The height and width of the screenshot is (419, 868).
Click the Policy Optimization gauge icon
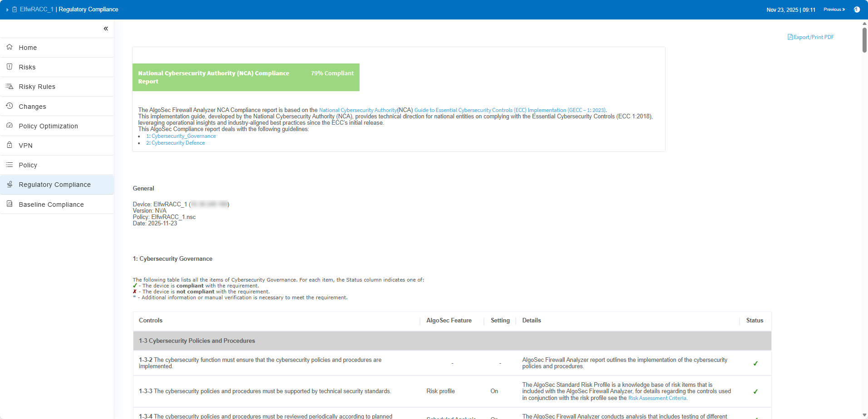click(x=10, y=126)
